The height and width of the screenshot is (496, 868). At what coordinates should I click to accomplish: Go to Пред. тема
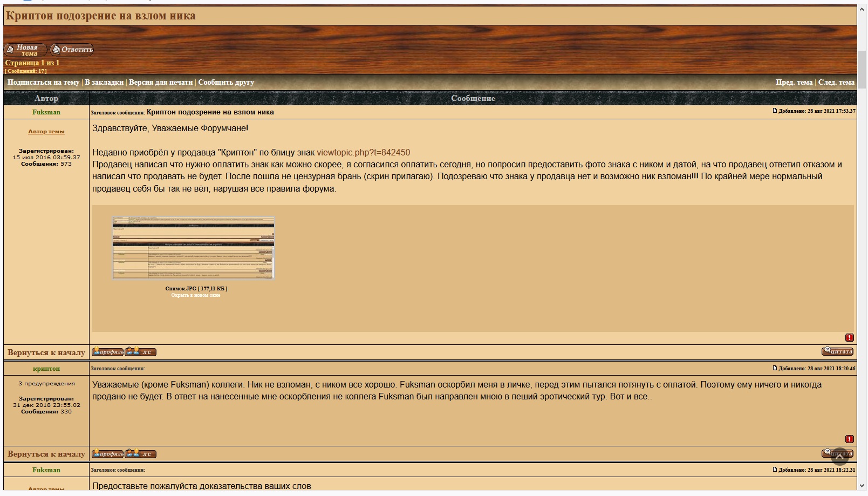(794, 83)
